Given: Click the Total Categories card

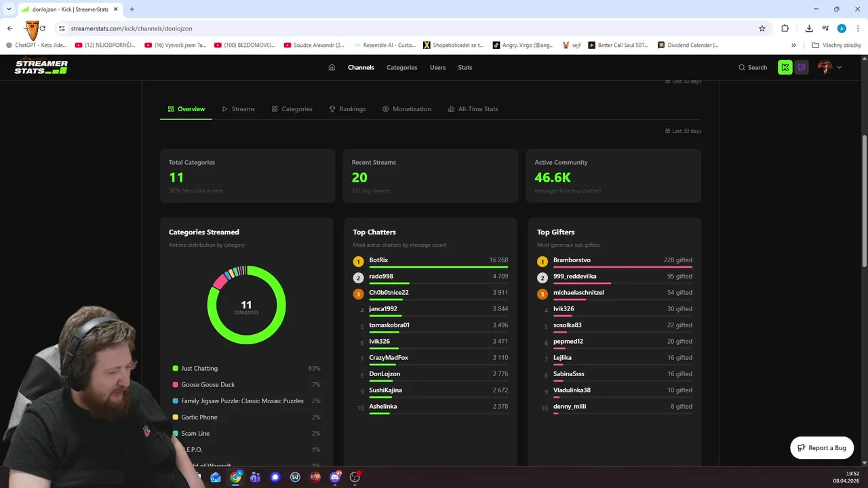Looking at the screenshot, I should point(248,176).
